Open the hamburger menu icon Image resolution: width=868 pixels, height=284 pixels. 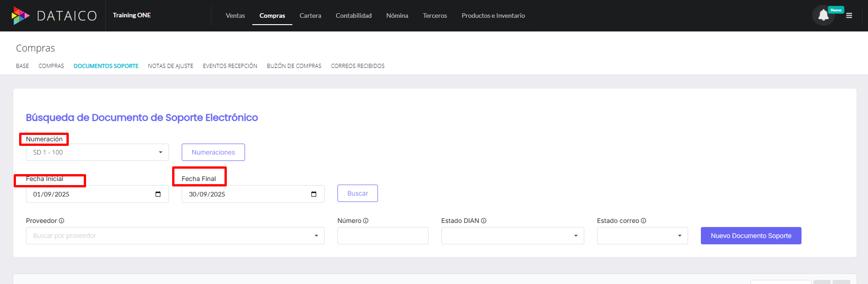[849, 15]
